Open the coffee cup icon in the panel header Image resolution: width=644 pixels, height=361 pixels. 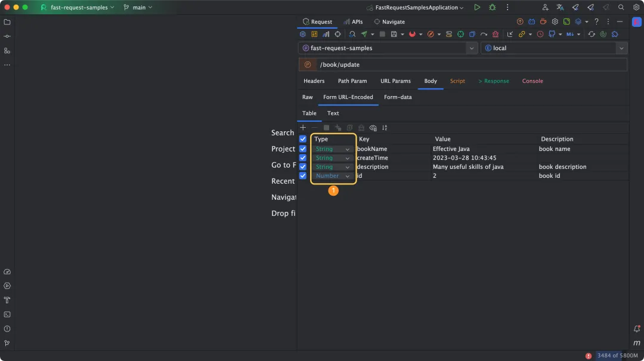[543, 21]
